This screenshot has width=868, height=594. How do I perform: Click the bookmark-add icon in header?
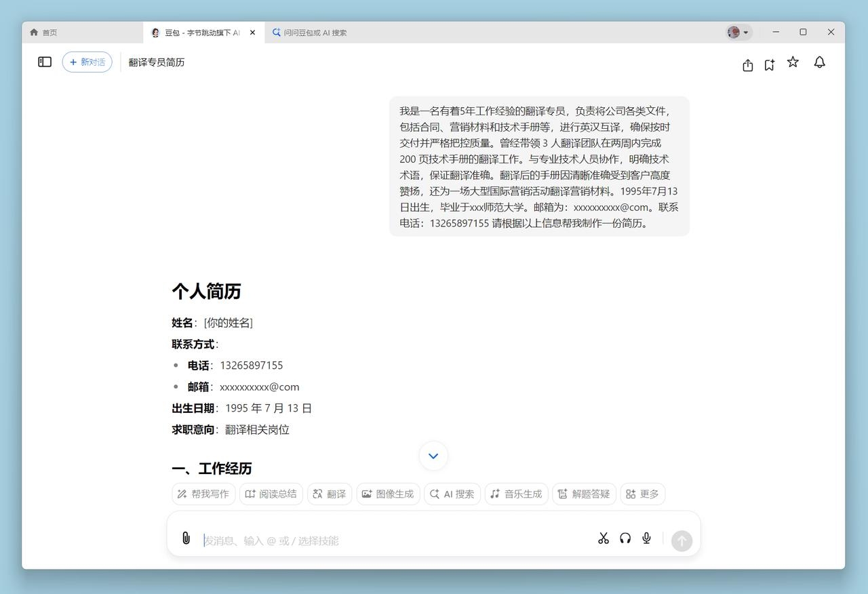click(769, 65)
